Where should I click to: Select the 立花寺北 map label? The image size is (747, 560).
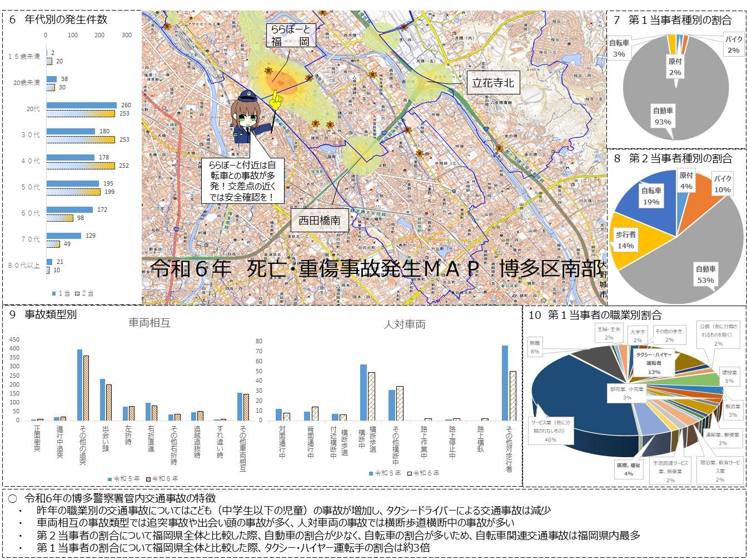493,83
